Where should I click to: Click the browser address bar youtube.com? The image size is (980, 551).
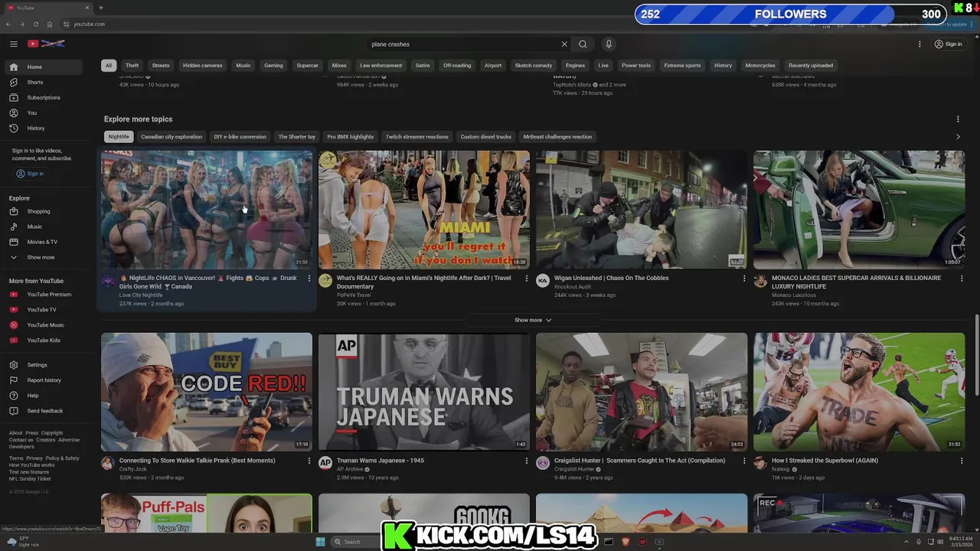(90, 24)
